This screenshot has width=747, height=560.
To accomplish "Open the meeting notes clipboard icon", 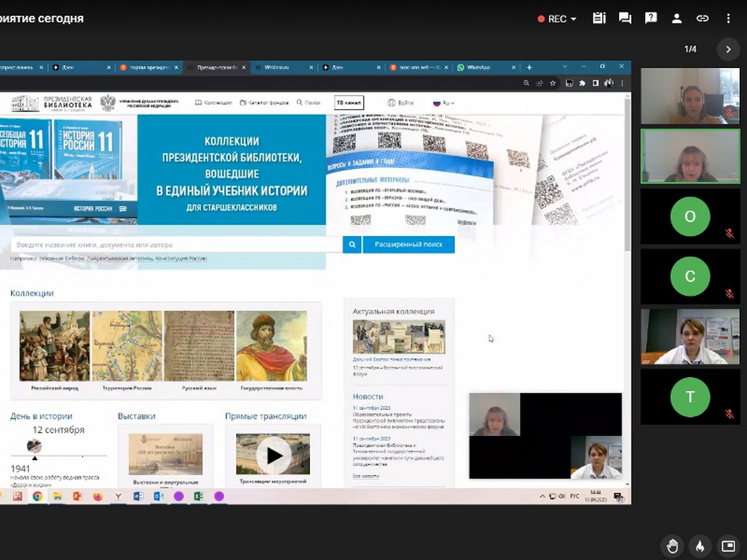I will 598,19.
